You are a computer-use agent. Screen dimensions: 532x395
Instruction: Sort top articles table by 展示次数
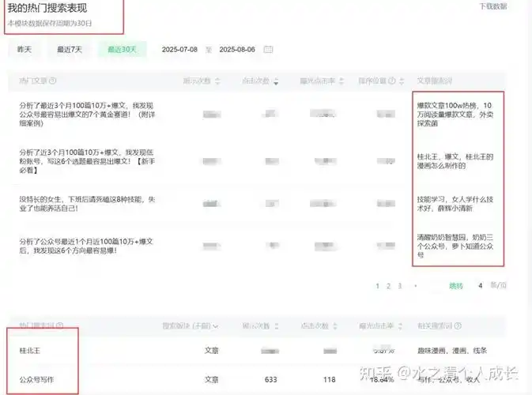[217, 81]
